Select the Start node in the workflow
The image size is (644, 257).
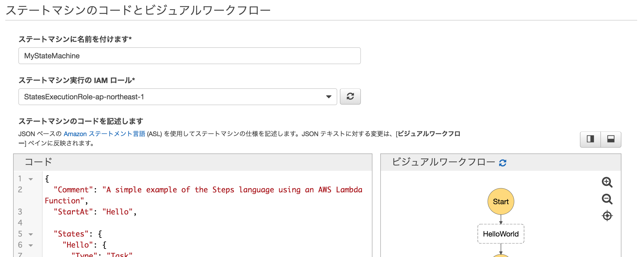(x=501, y=202)
